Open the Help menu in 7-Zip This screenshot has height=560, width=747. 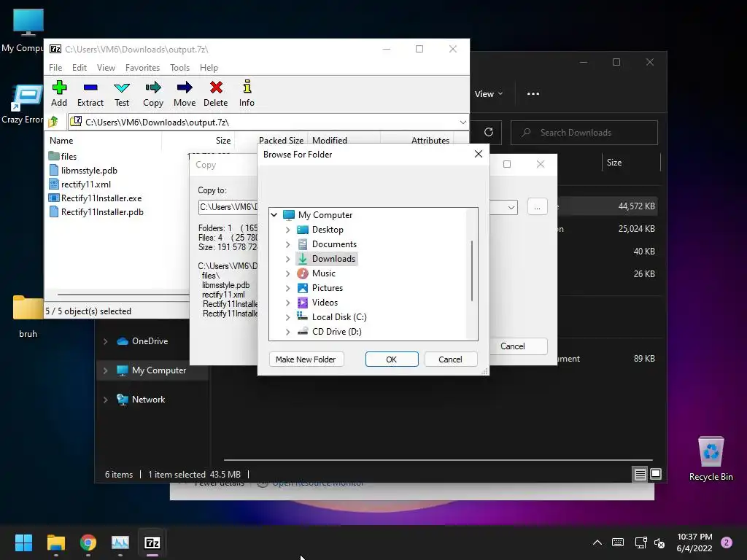209,68
